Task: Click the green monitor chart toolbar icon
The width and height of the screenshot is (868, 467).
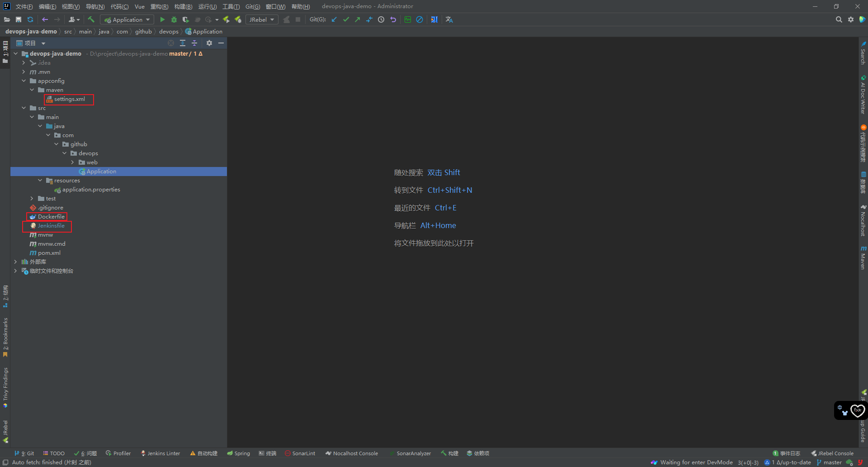Action: click(408, 19)
